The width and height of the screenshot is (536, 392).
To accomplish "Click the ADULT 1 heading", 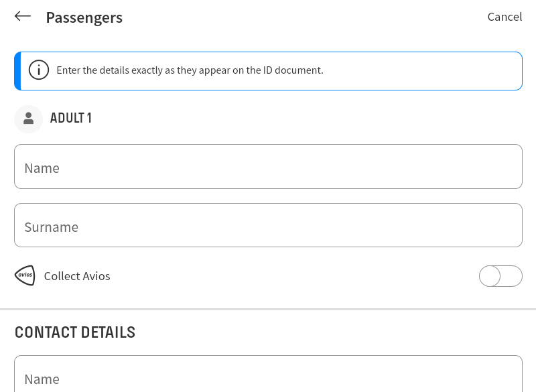I will pyautogui.click(x=71, y=118).
